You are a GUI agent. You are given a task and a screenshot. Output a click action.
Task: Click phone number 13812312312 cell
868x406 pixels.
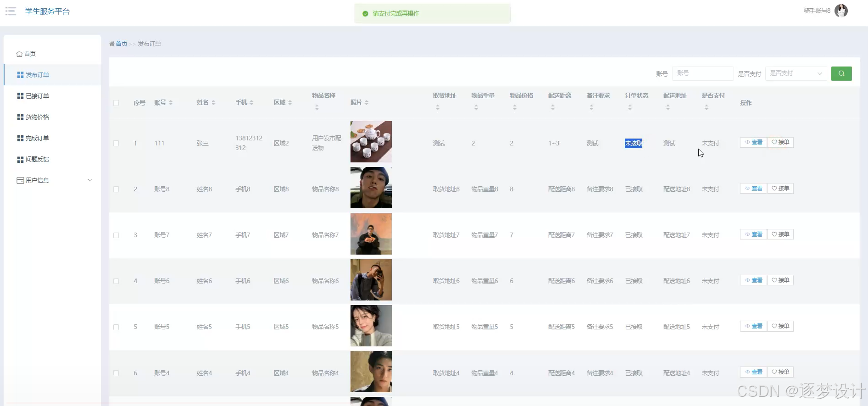tap(249, 143)
